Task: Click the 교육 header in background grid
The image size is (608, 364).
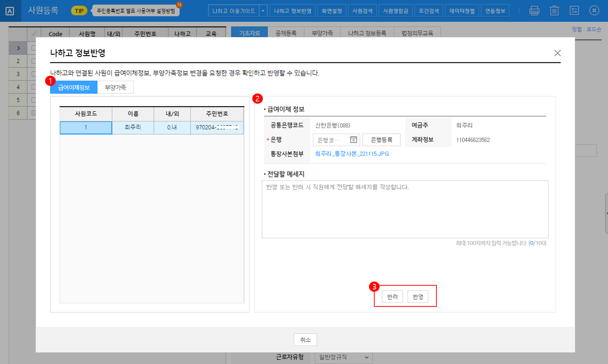Action: pyautogui.click(x=211, y=34)
